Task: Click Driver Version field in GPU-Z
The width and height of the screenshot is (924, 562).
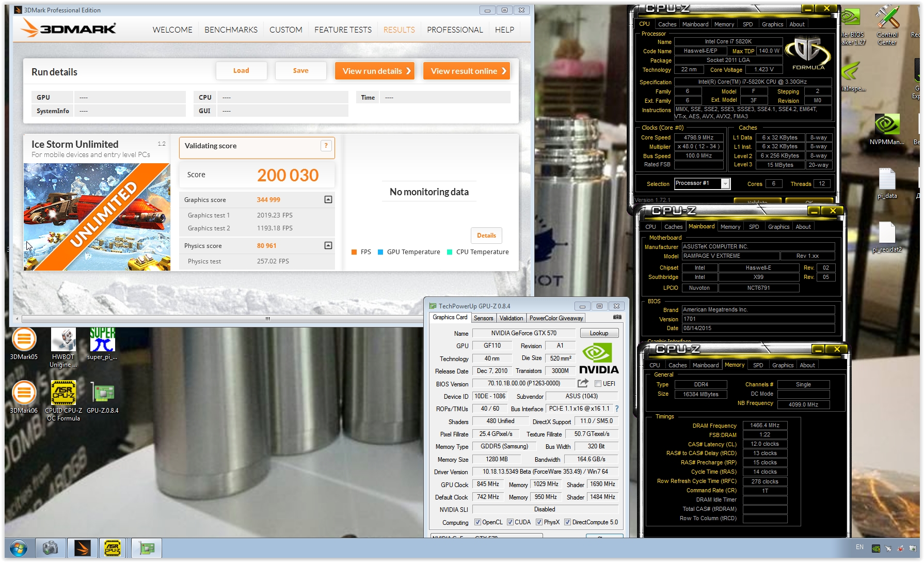Action: click(545, 472)
